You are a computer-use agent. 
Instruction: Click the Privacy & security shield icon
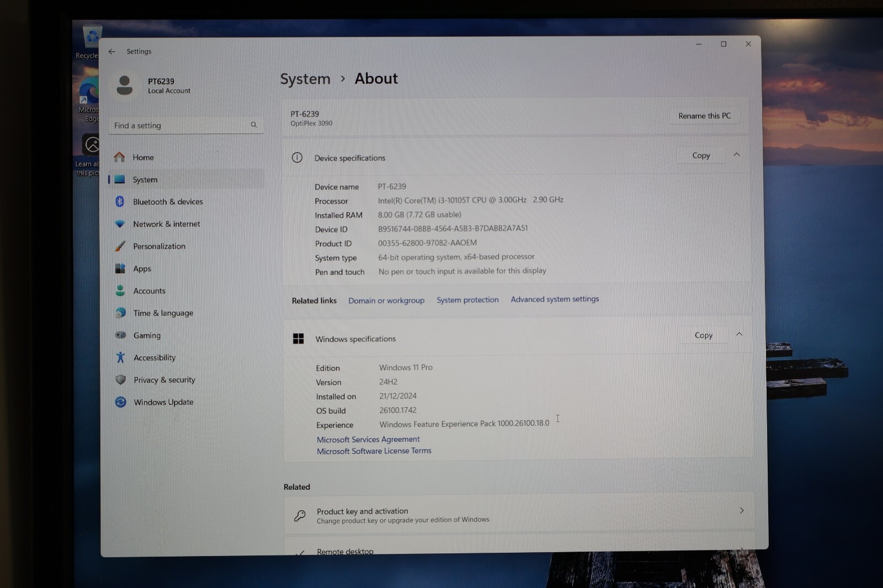click(120, 379)
